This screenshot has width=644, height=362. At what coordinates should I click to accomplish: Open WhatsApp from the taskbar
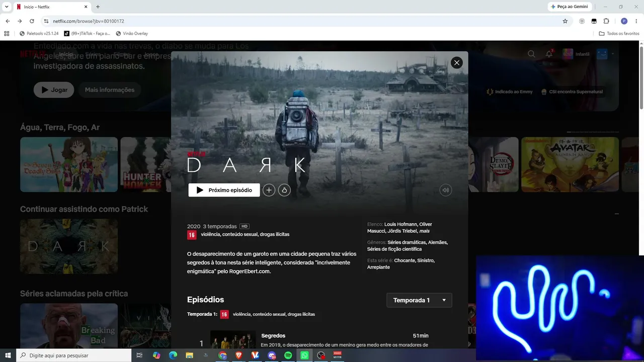click(x=304, y=355)
